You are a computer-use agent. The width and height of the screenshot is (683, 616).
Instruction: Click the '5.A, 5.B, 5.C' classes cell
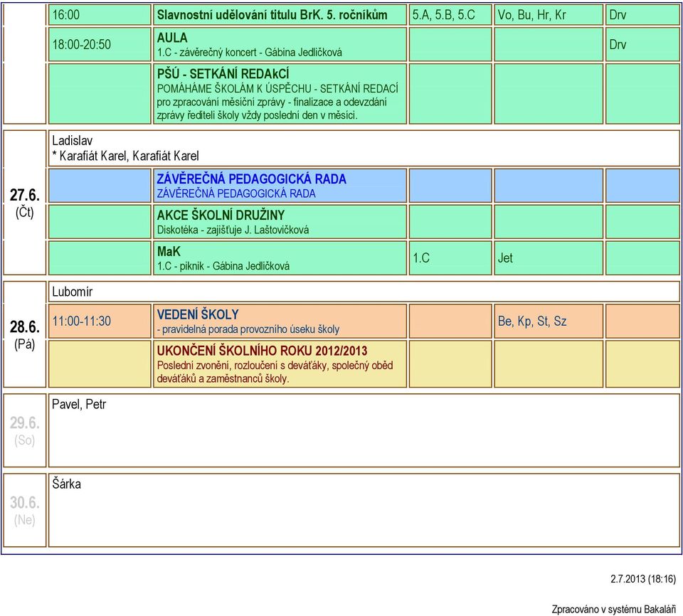[x=450, y=15]
